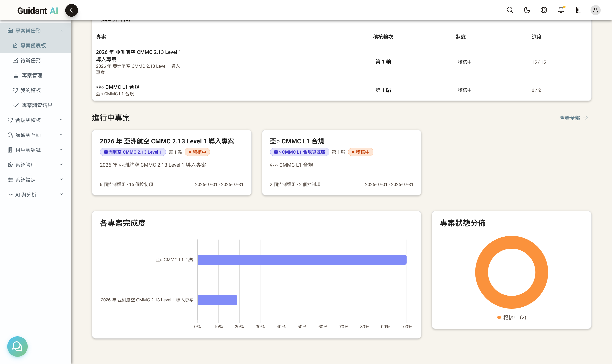Open the 2026 年 亞洲航空 CMMC project card
Screen dimensions: 612x364
172,163
